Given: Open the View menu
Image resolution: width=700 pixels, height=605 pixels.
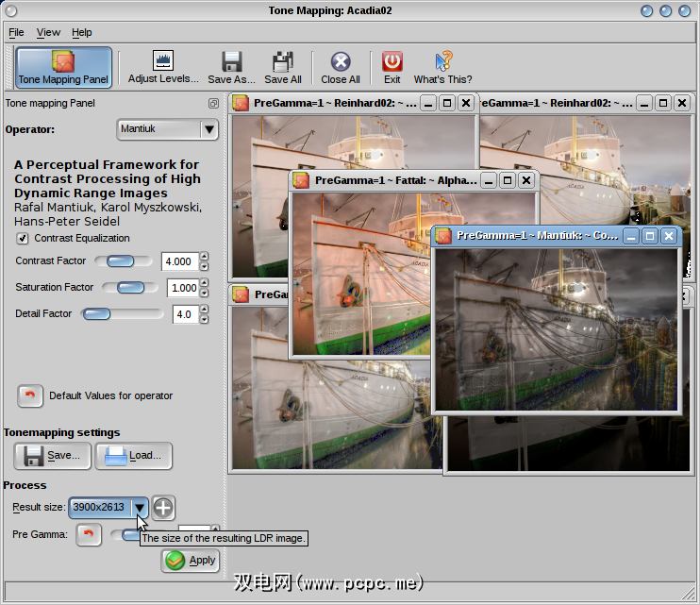Looking at the screenshot, I should pyautogui.click(x=48, y=32).
